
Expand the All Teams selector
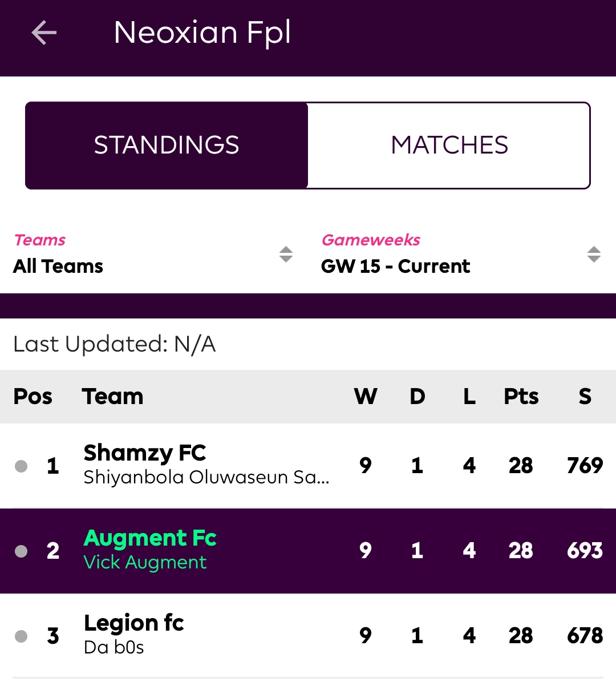pos(154,254)
